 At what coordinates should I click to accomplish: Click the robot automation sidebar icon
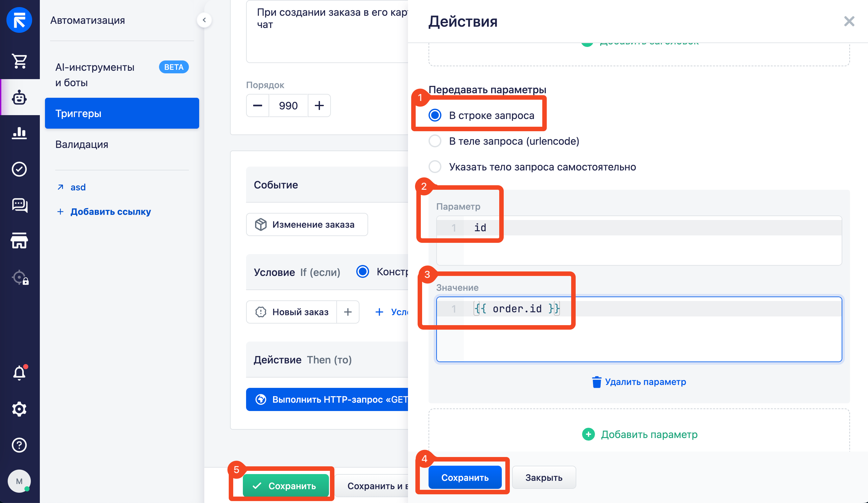coord(19,98)
